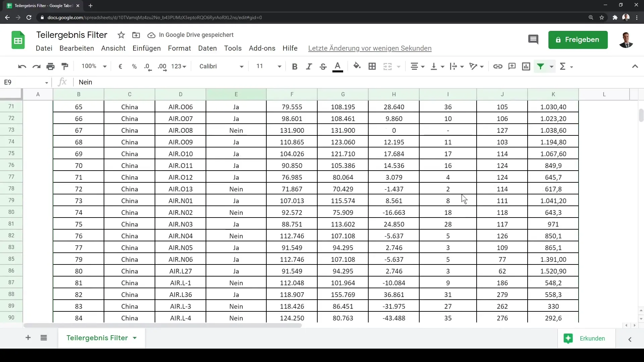
Task: Decrease decimal places icon
Action: [148, 66]
